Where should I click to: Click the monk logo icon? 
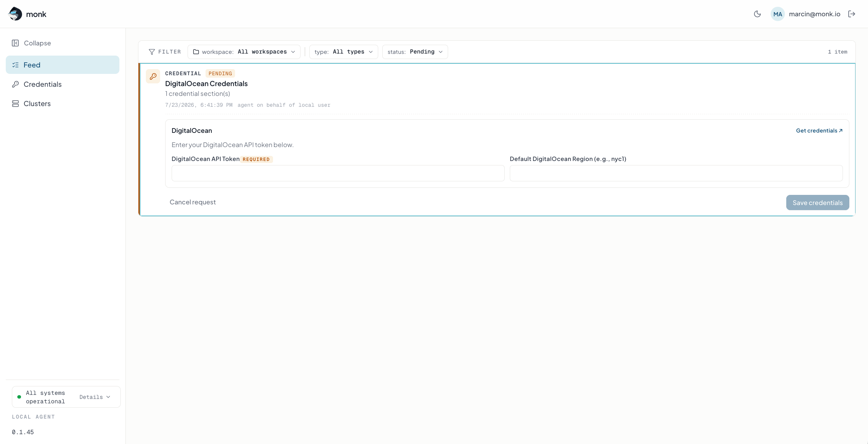[x=15, y=14]
